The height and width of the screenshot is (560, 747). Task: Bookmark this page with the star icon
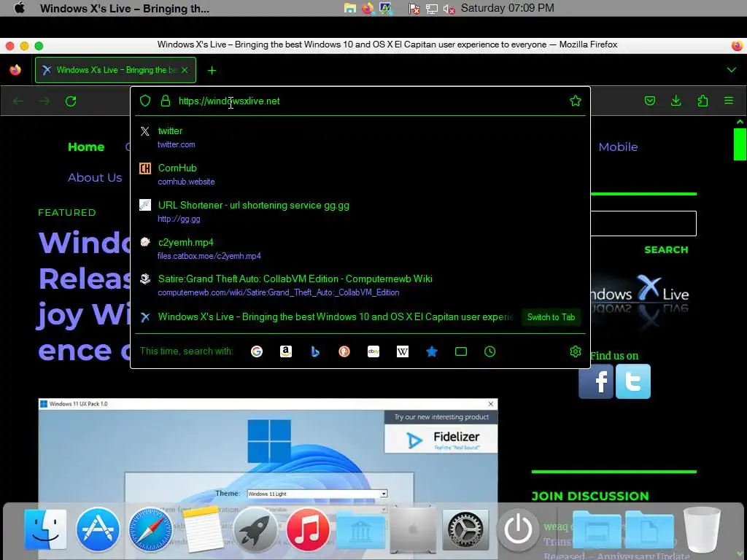tap(576, 101)
